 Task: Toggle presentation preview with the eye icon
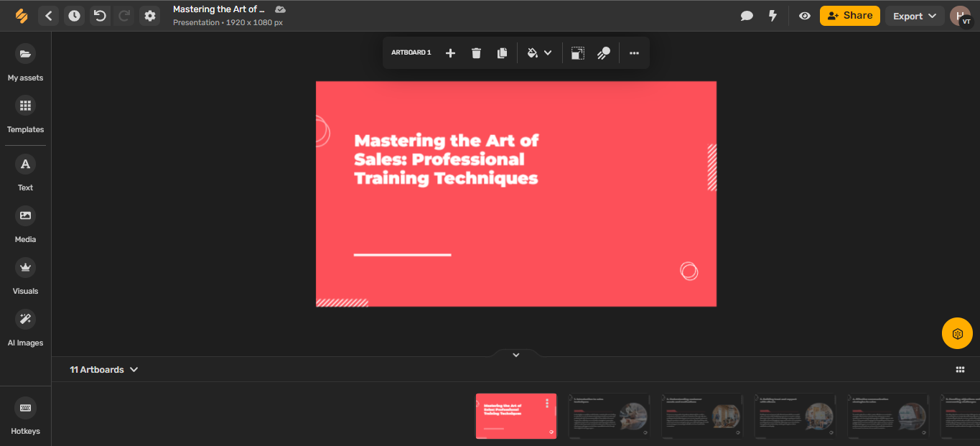(804, 15)
